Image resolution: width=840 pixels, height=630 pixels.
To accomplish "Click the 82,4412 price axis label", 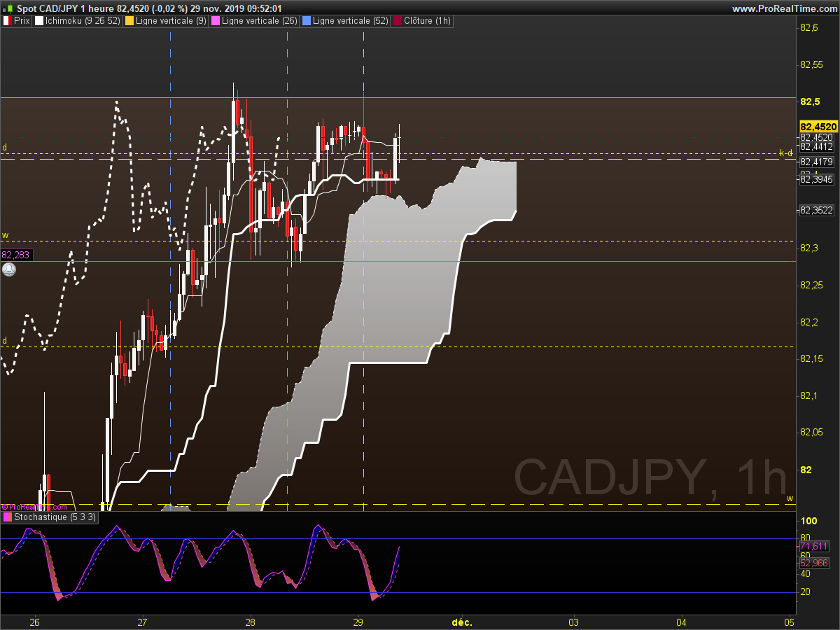I will (816, 147).
